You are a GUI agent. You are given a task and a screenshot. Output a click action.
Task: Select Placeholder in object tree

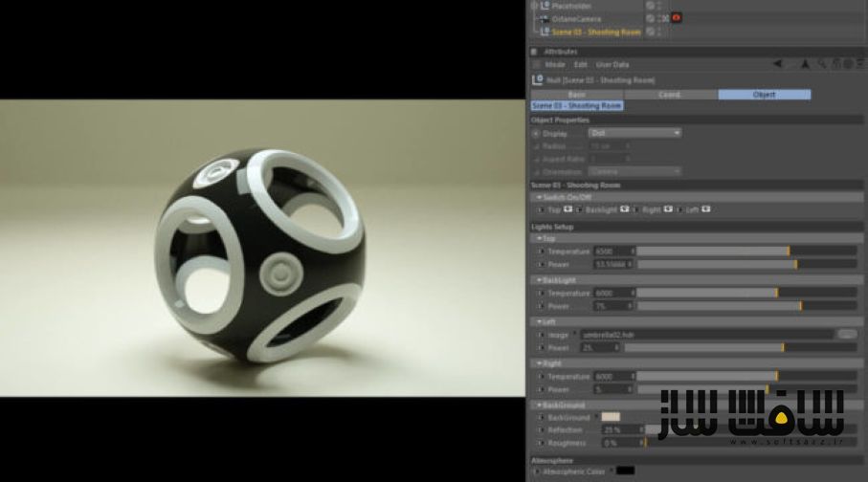pyautogui.click(x=571, y=6)
